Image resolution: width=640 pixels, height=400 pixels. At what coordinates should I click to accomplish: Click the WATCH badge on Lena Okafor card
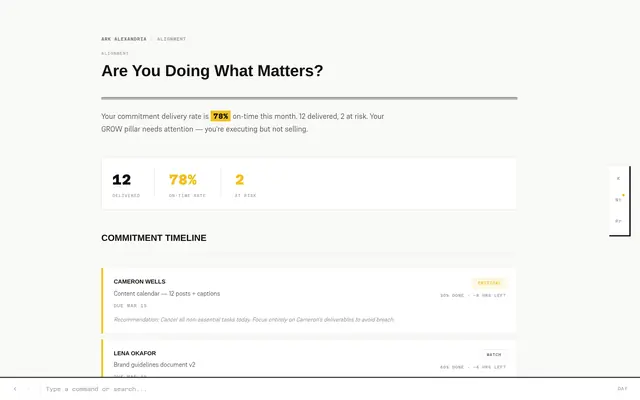(x=494, y=355)
